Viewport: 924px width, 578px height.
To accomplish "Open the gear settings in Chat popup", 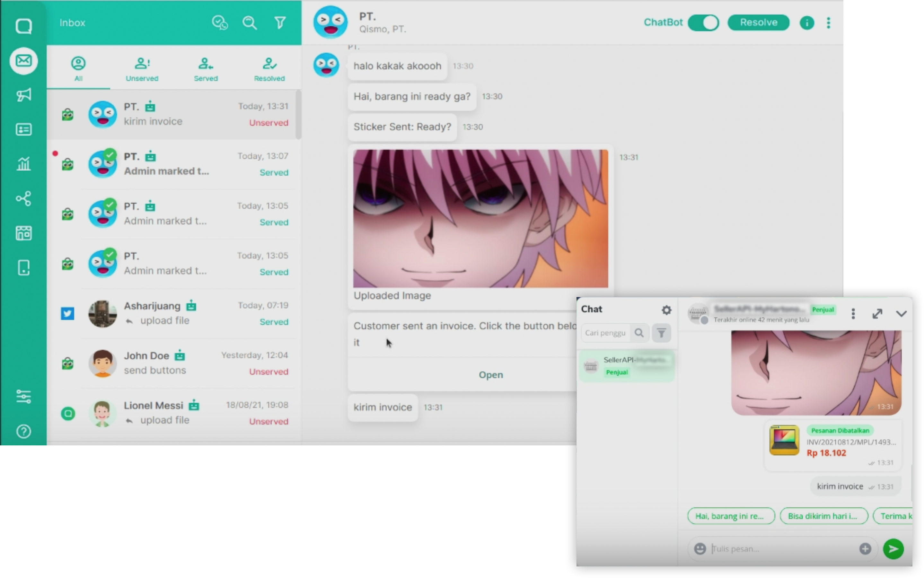I will tap(666, 310).
